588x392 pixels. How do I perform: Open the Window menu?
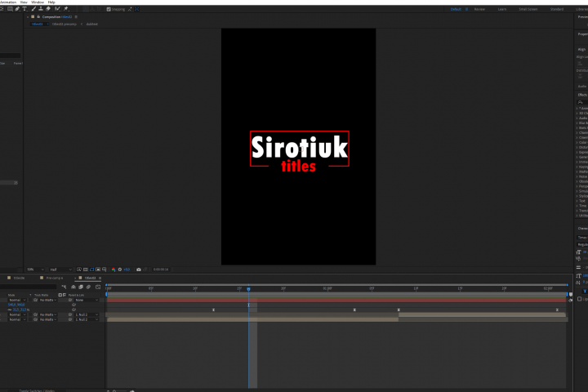tap(38, 2)
